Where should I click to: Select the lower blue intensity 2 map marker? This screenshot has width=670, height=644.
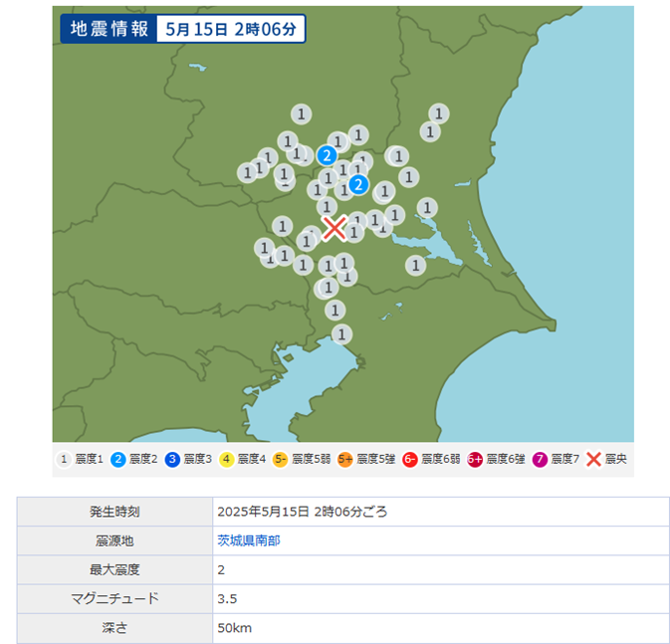(x=359, y=184)
